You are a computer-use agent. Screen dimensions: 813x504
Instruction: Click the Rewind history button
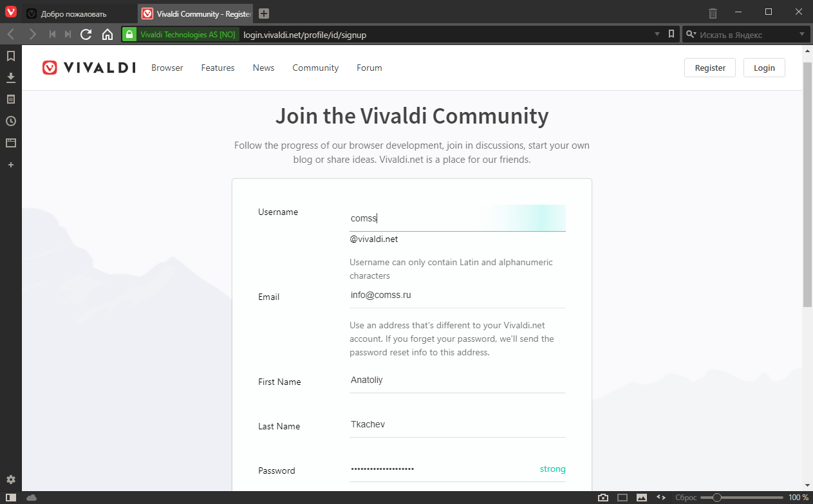(52, 35)
